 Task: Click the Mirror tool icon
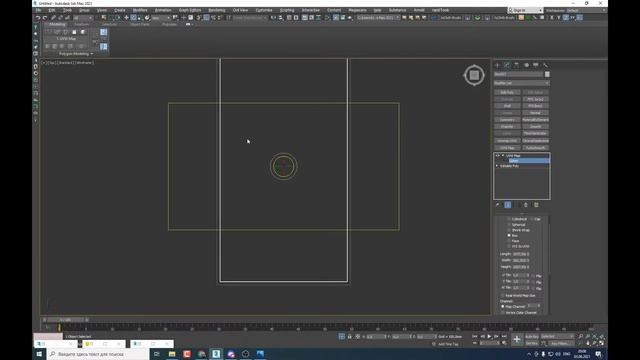tap(273, 18)
